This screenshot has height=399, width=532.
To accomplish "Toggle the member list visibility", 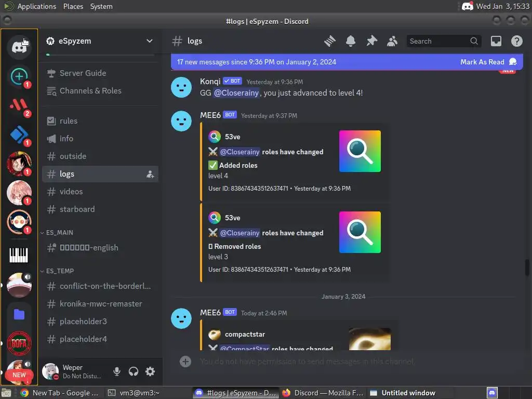I will tap(392, 41).
